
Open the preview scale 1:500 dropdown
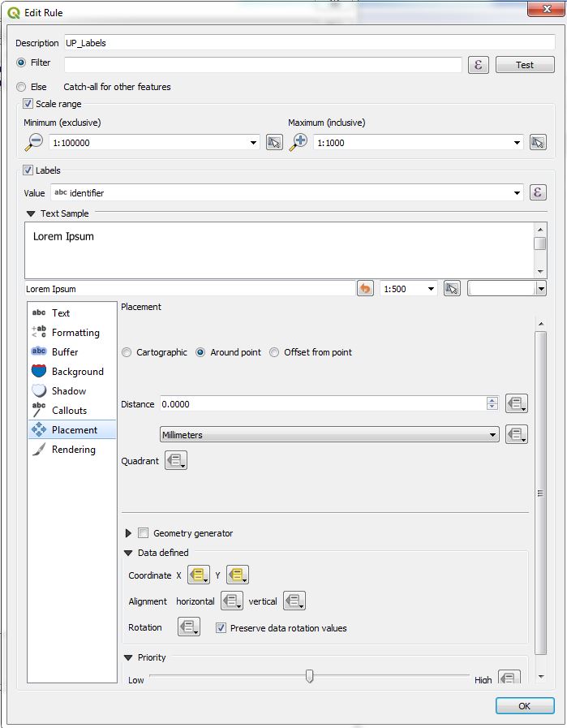(x=431, y=289)
